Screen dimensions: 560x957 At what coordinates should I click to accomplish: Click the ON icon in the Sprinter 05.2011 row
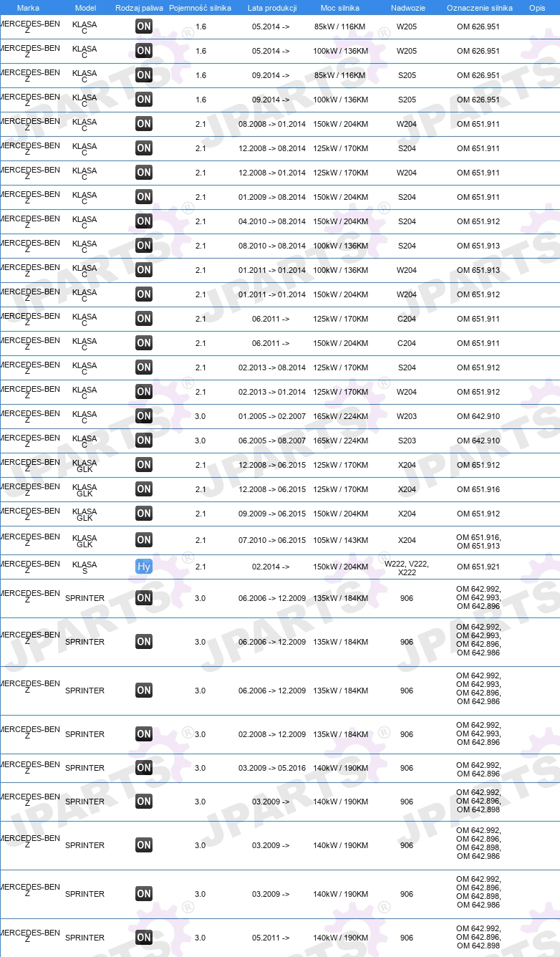coord(144,938)
